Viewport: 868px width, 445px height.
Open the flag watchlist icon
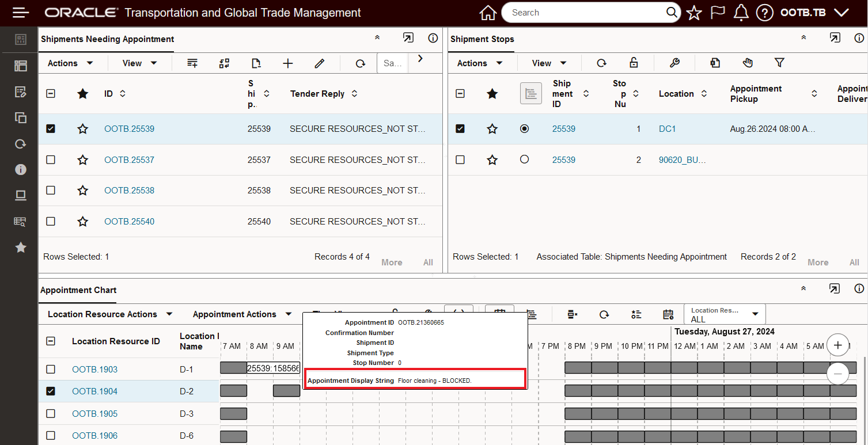pos(718,13)
